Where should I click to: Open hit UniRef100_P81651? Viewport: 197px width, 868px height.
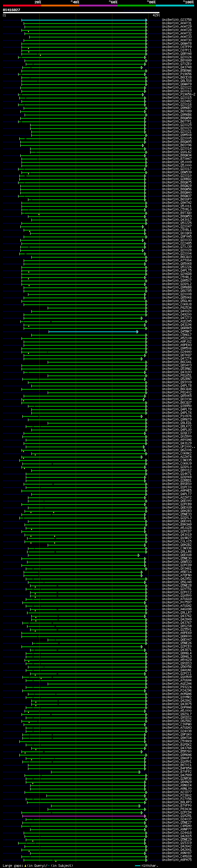pos(177,376)
